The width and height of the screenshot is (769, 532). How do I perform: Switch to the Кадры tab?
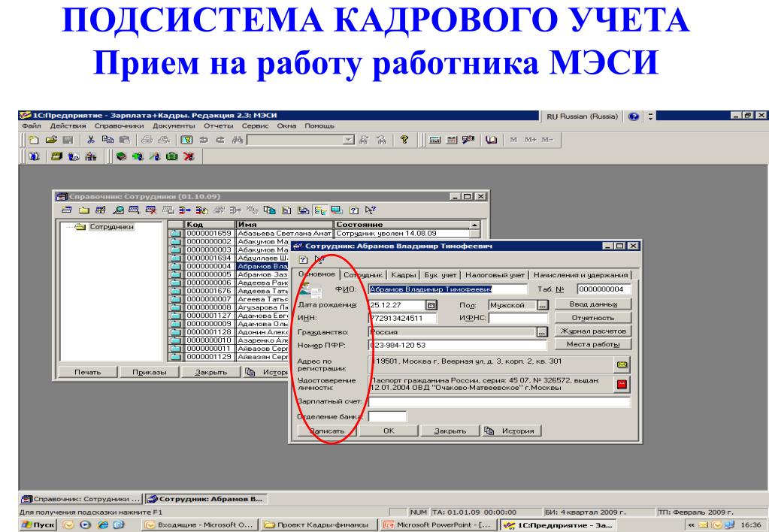[x=404, y=275]
